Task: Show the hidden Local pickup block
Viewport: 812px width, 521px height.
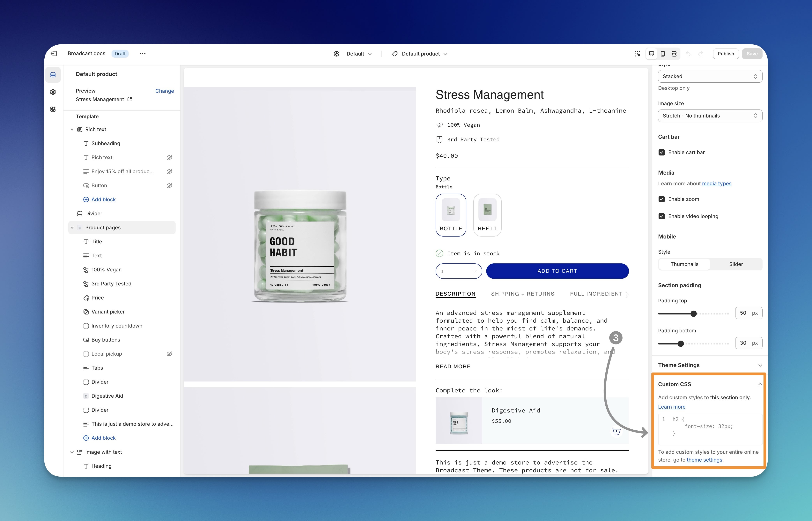Action: tap(169, 354)
